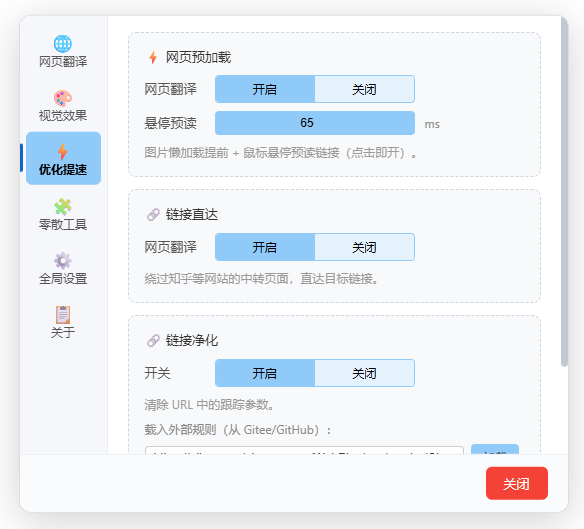Disable 链接净化 switch via 关闭
584x529 pixels.
tap(364, 373)
